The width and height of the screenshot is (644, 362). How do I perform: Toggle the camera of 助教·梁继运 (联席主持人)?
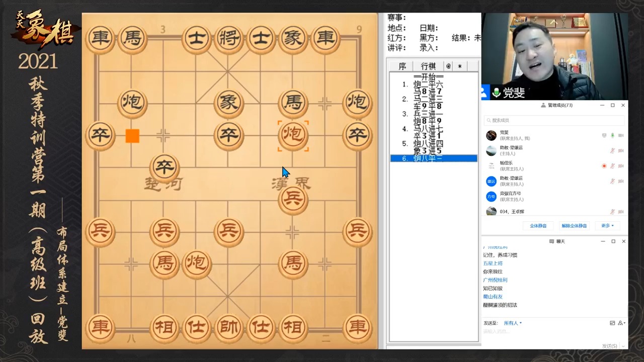pyautogui.click(x=621, y=181)
